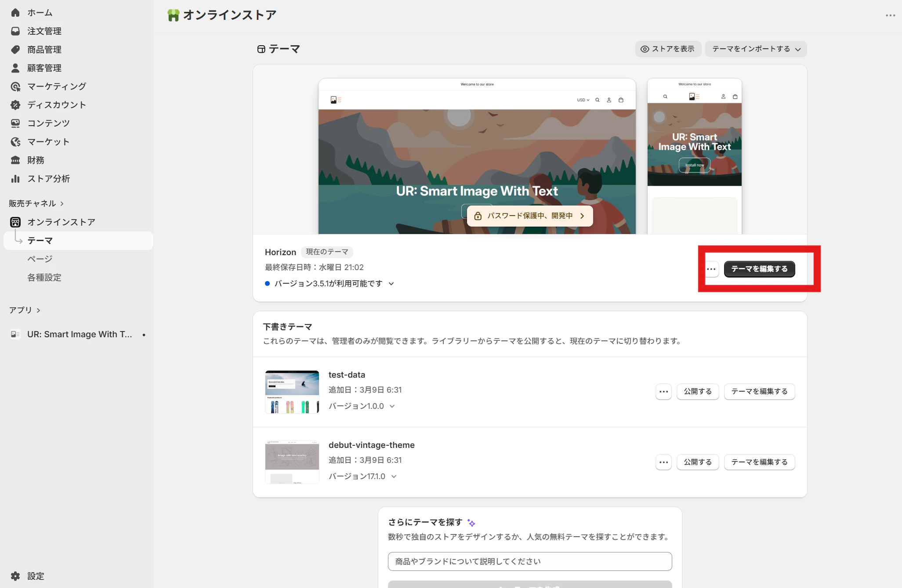Viewport: 902px width, 588px height.
Task: Click the Home house icon in sidebar
Action: [x=15, y=13]
